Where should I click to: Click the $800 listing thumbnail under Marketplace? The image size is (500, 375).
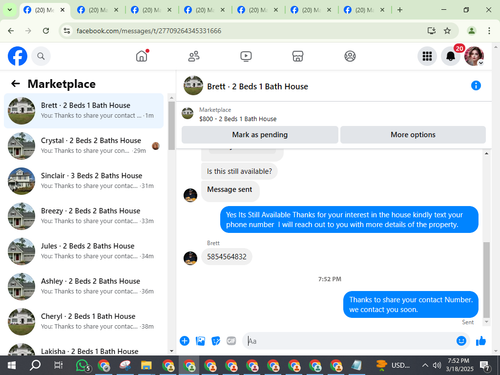pos(188,114)
